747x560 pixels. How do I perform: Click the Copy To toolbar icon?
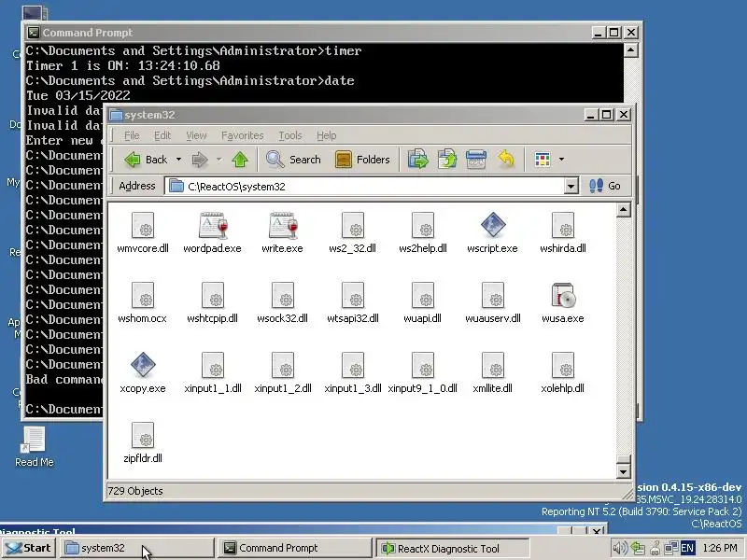tap(447, 160)
